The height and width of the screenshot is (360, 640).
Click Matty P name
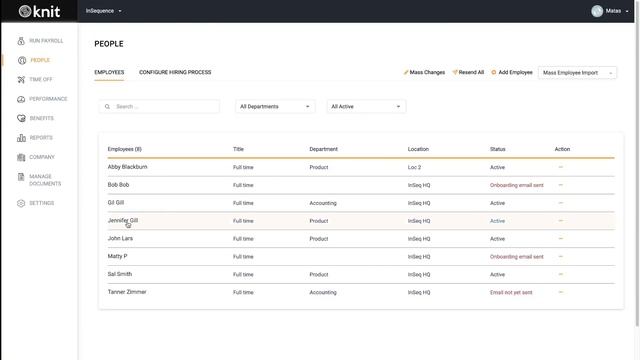click(x=118, y=256)
